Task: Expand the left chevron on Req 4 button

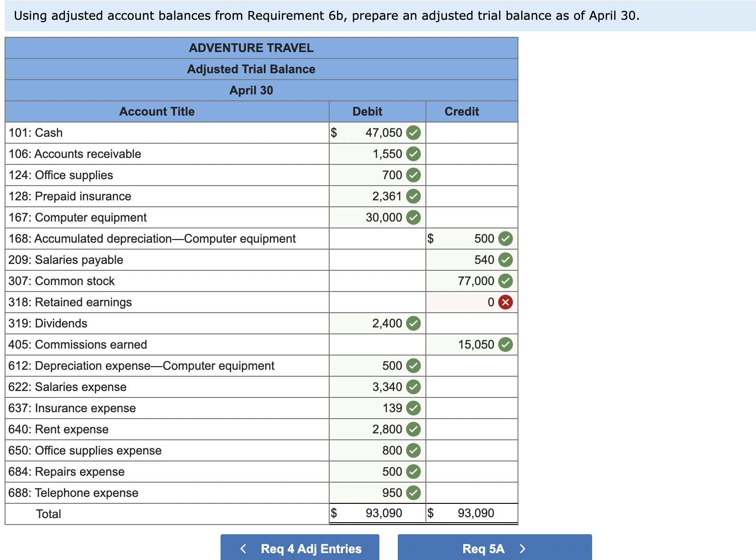Action: [243, 548]
